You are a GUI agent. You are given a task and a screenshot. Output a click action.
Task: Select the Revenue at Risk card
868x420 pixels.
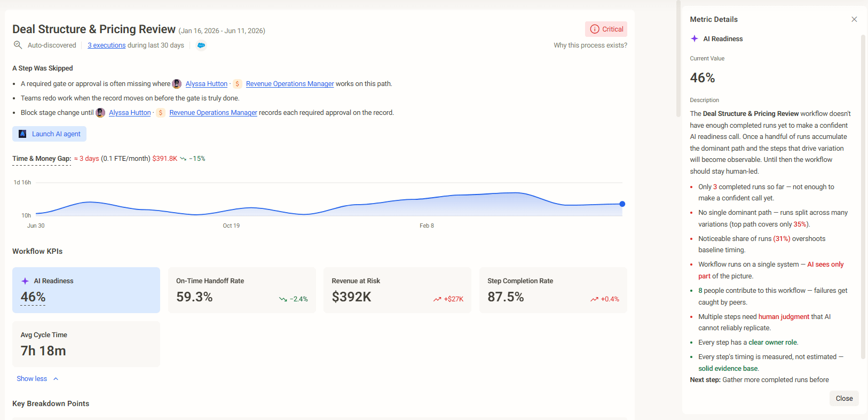pos(398,290)
